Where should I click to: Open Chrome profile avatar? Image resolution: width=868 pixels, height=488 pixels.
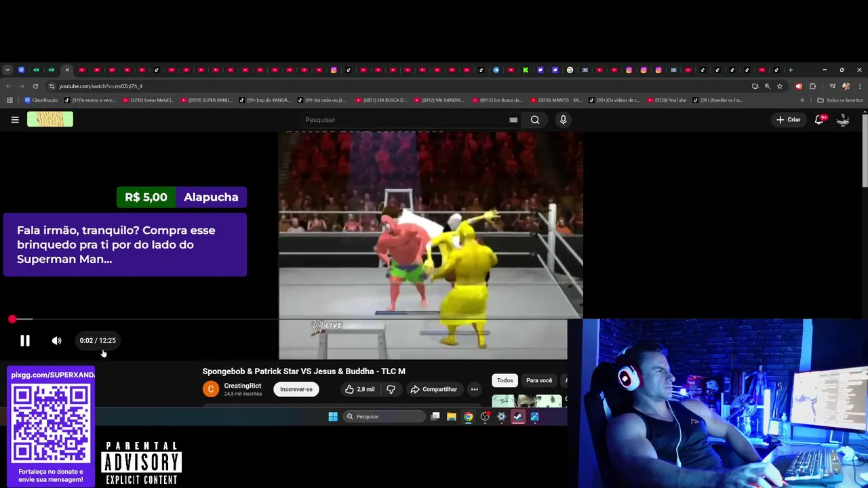point(846,86)
